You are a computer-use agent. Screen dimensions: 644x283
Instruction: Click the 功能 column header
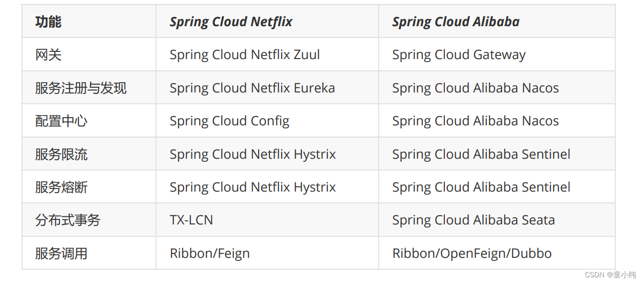click(48, 22)
